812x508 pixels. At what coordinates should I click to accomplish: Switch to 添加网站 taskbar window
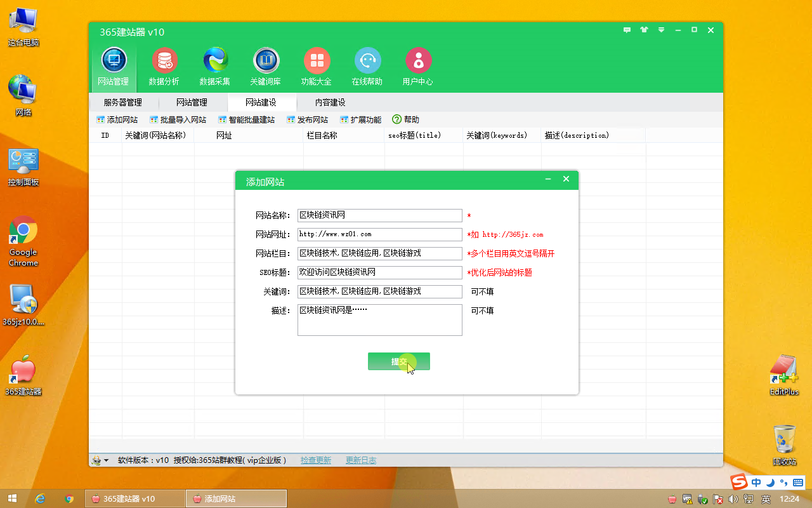pos(236,498)
